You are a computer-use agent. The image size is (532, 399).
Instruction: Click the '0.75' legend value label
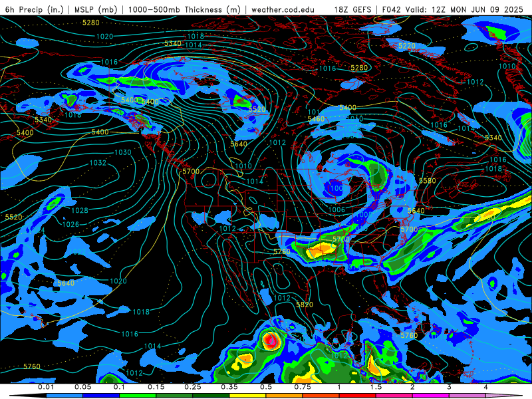click(303, 387)
